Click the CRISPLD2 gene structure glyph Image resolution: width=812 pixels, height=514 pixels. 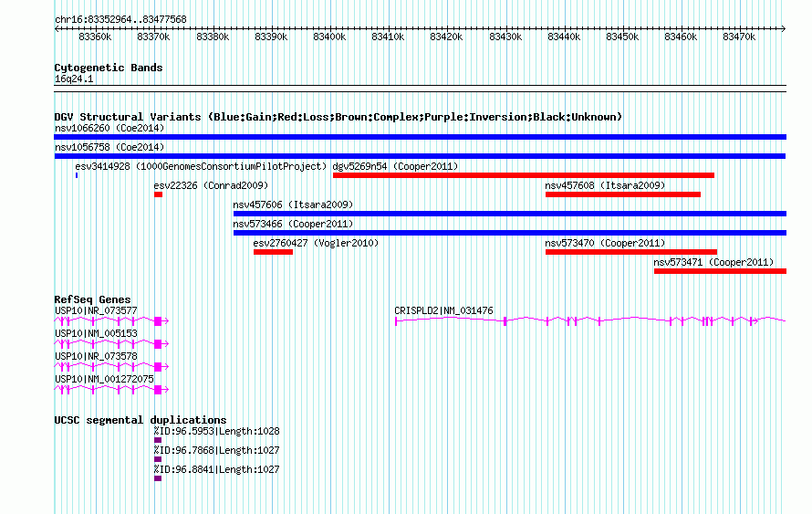click(x=590, y=321)
